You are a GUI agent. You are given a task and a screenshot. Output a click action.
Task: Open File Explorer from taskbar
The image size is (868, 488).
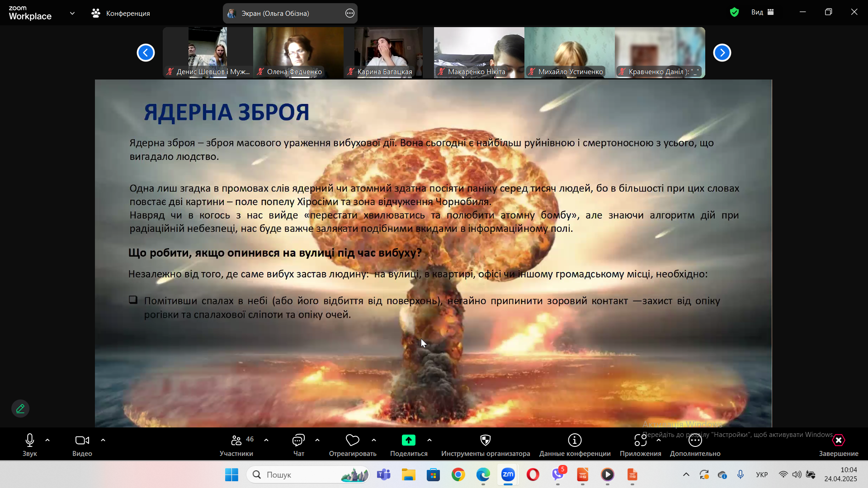[409, 475]
